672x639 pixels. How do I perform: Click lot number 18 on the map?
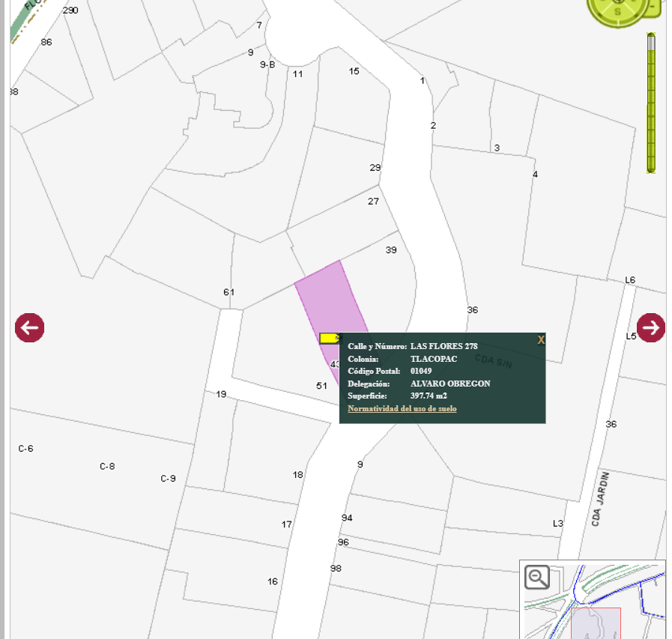pyautogui.click(x=298, y=475)
